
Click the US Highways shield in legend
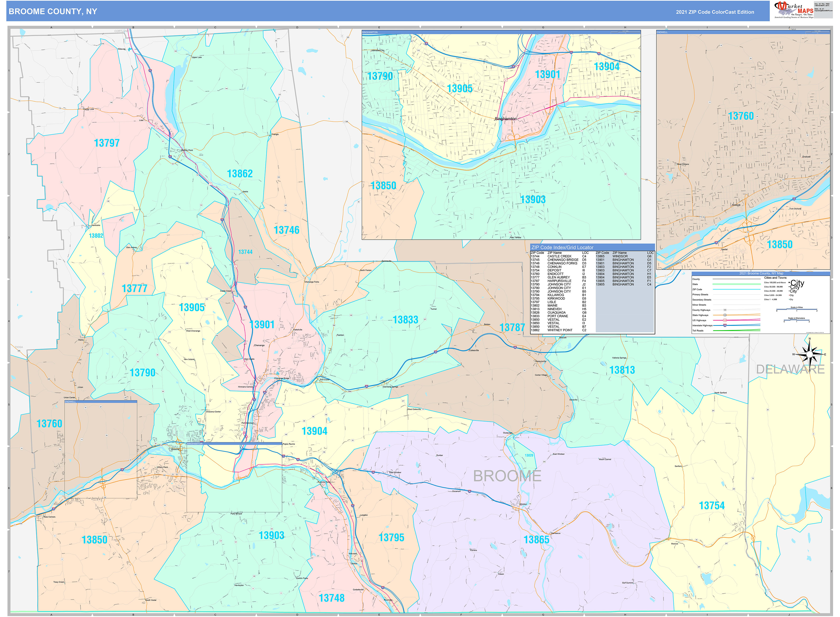(x=725, y=320)
